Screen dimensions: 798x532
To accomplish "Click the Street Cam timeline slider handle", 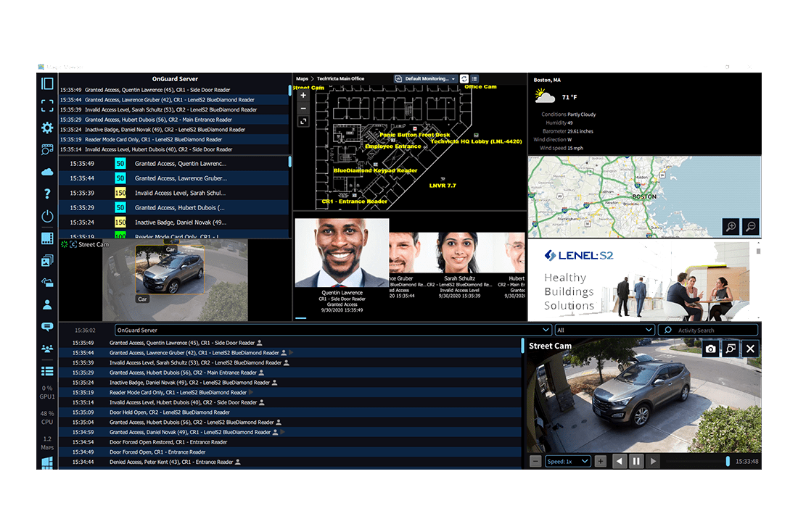I will point(728,461).
